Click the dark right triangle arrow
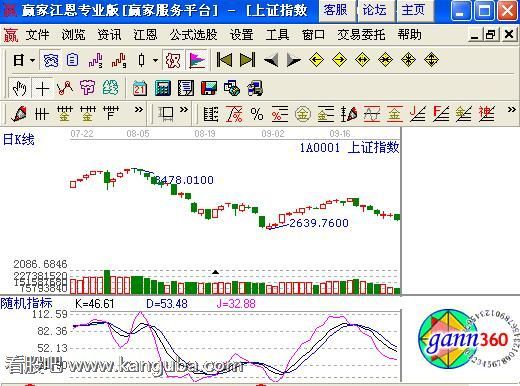Image resolution: width=520 pixels, height=386 pixels. click(x=294, y=61)
